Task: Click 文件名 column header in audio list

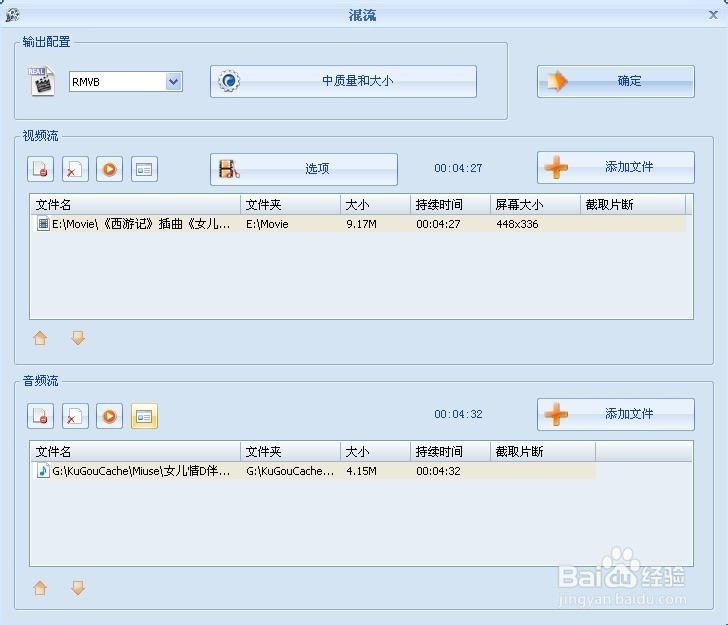Action: [x=136, y=451]
